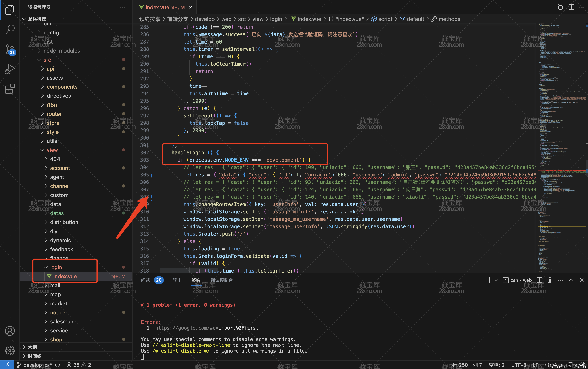Open the new terminal dropdown arrow

tap(496, 280)
